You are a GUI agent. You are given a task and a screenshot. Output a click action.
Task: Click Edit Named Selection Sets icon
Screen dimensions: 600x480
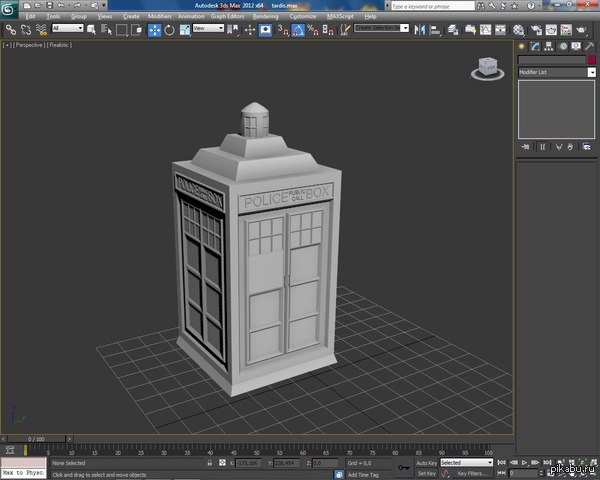pyautogui.click(x=345, y=30)
